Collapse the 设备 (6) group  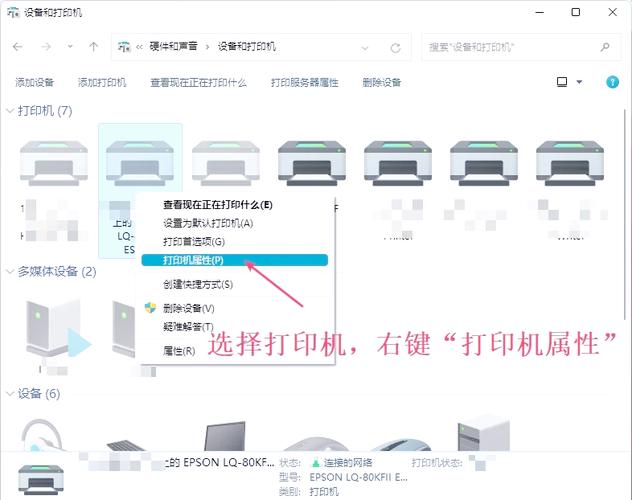coord(10,394)
